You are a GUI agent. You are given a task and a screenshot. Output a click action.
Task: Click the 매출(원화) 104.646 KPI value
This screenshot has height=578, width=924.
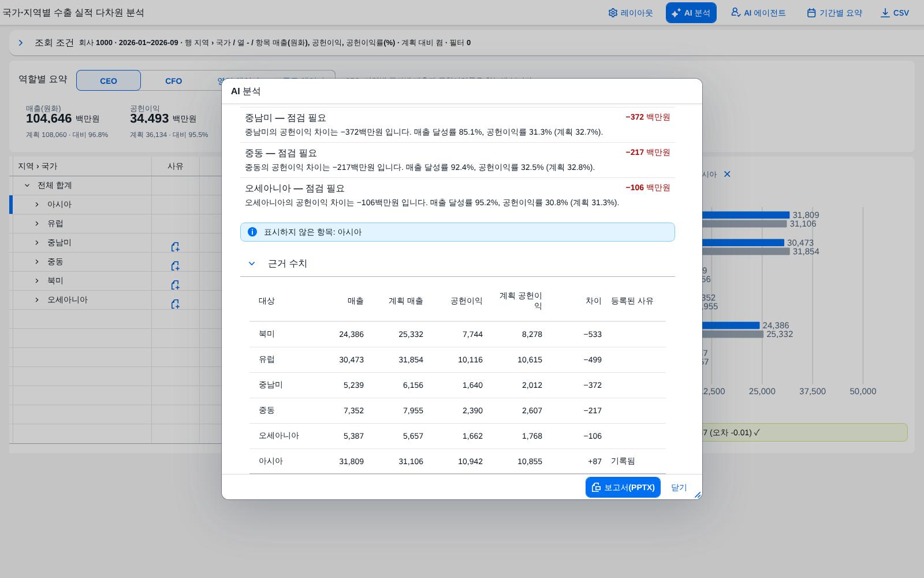tap(49, 118)
